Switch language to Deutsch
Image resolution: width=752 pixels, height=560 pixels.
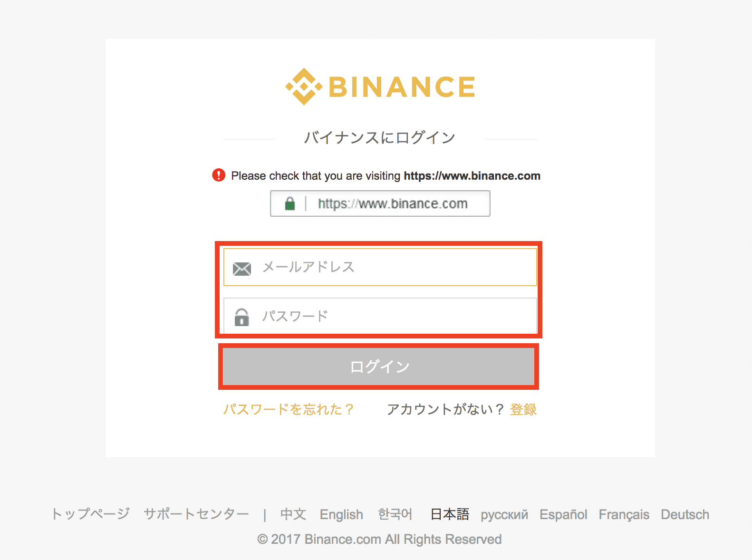point(685,514)
